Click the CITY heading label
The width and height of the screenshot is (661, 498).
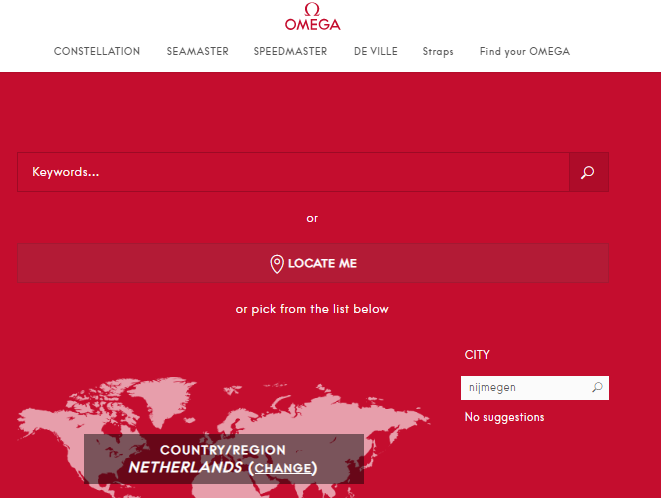click(477, 355)
